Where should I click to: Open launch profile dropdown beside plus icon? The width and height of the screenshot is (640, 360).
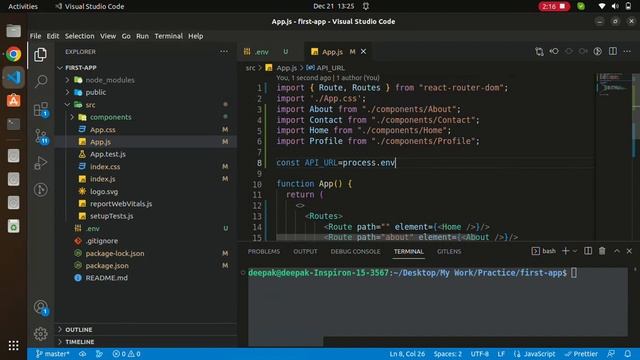[x=575, y=251]
